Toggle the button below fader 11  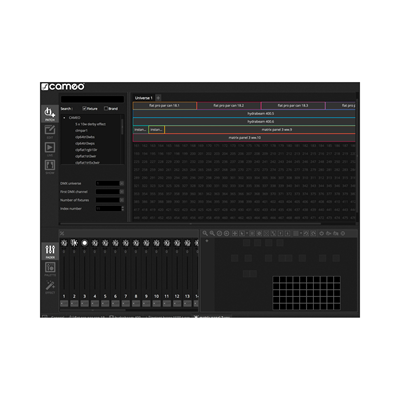167,303
